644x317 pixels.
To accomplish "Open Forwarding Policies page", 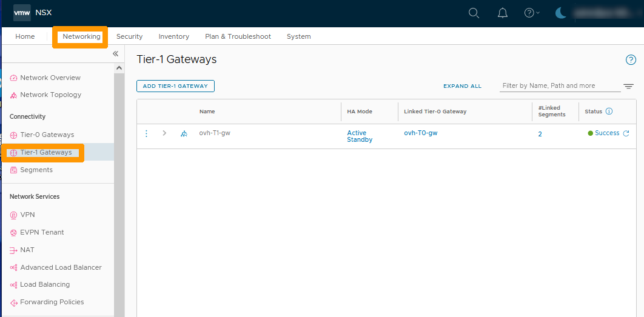I will (x=52, y=302).
